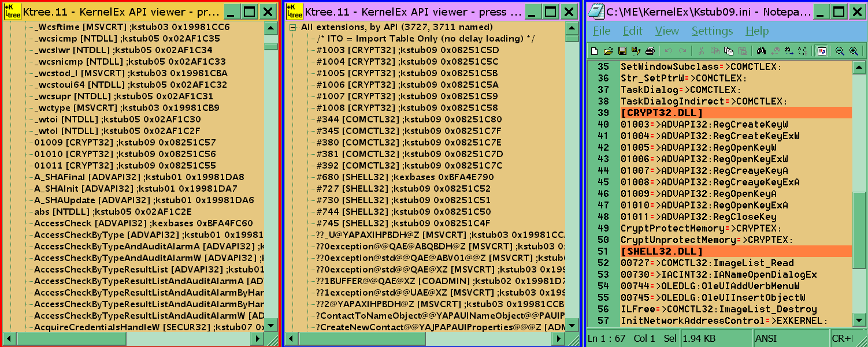This screenshot has height=347, width=868.
Task: Click the greyed Copy icon beside the scissors
Action: coord(715,51)
